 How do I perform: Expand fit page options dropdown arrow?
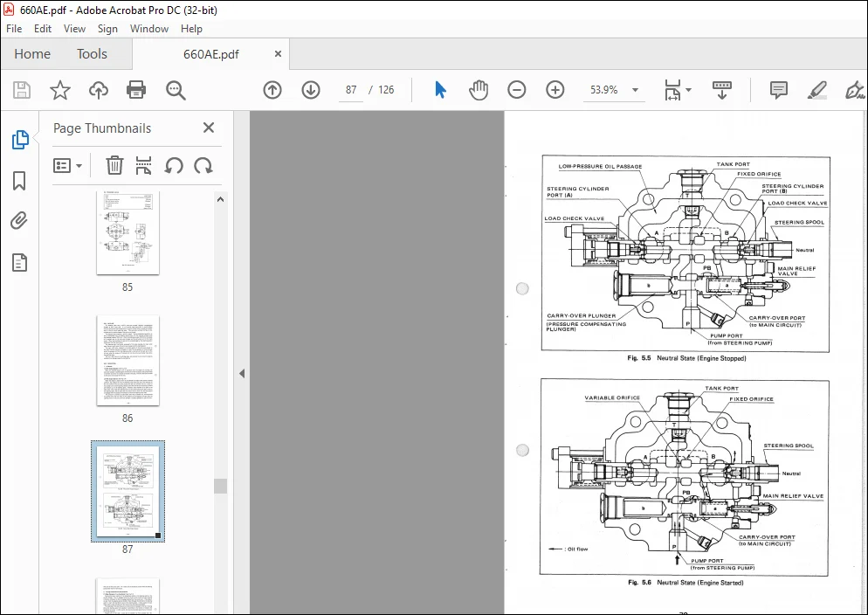689,90
